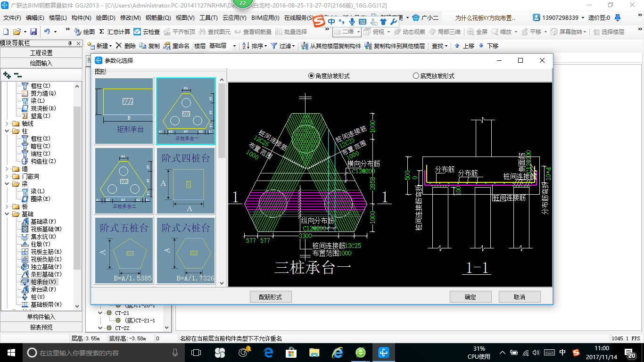Open the 工具(T) menu
This screenshot has height=362, width=644.
point(208,18)
